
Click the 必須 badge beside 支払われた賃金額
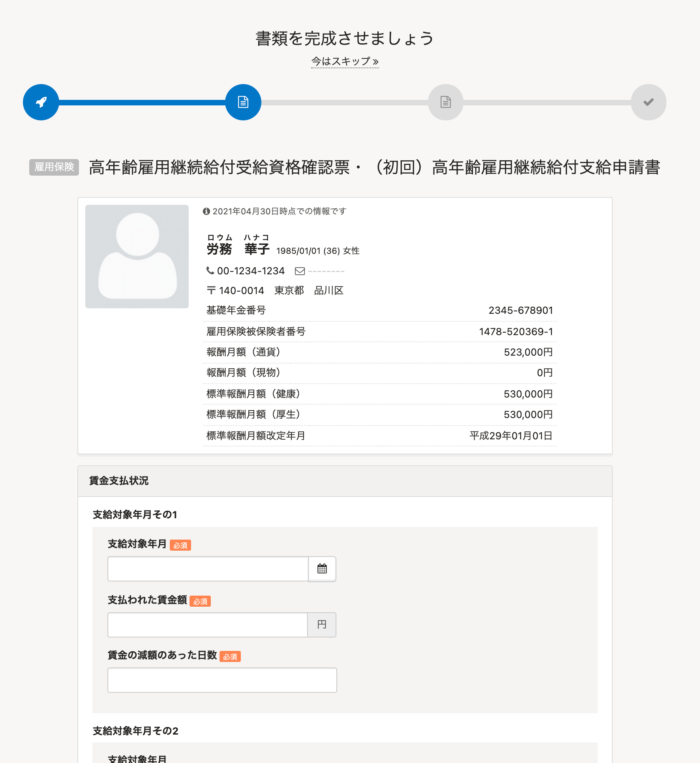(200, 601)
